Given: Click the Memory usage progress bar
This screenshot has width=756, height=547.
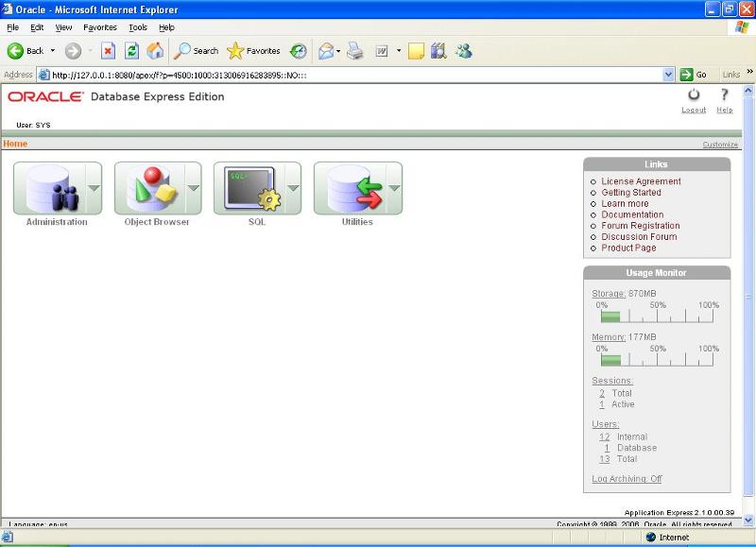Looking at the screenshot, I should (x=657, y=360).
